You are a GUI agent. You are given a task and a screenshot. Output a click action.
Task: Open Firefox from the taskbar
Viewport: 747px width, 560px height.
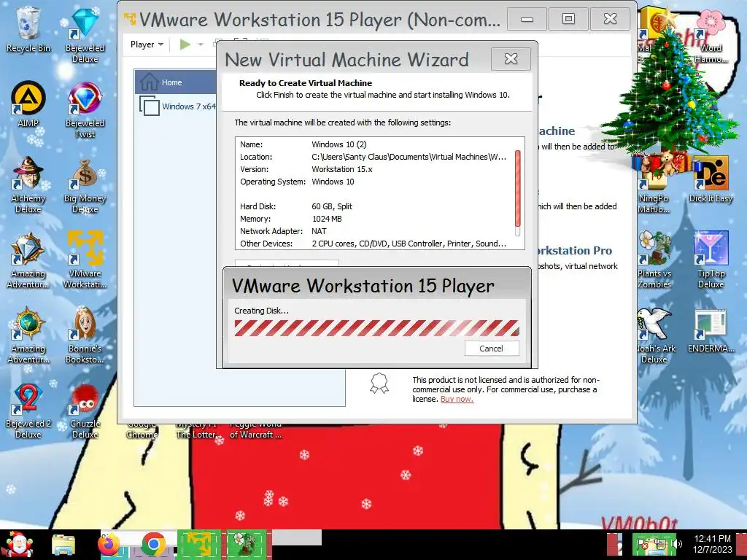click(109, 545)
